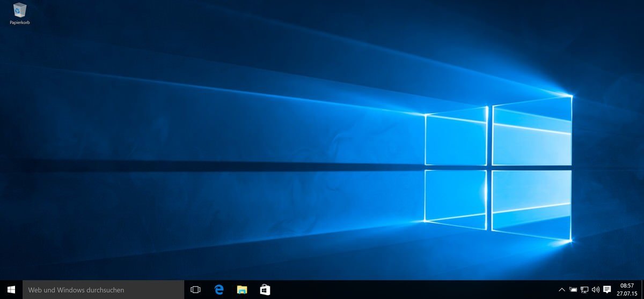The height and width of the screenshot is (299, 644).
Task: Open Microsoft Edge from the taskbar
Action: (x=218, y=290)
